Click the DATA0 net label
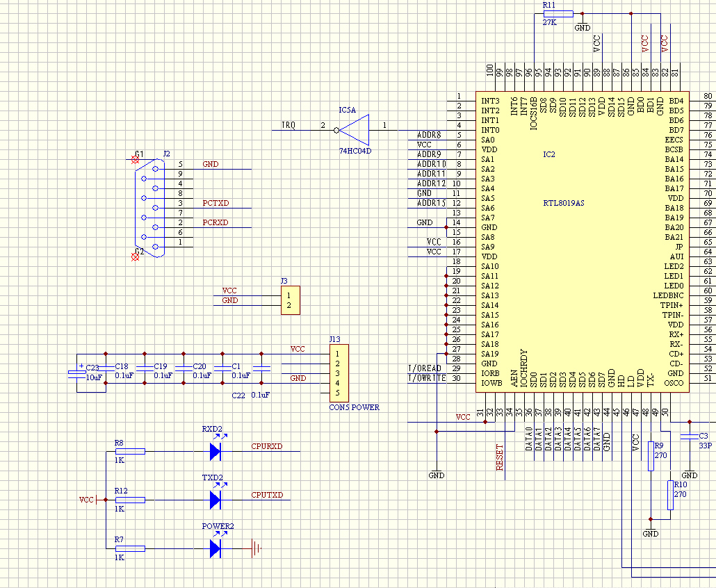716x588 pixels. pyautogui.click(x=529, y=439)
